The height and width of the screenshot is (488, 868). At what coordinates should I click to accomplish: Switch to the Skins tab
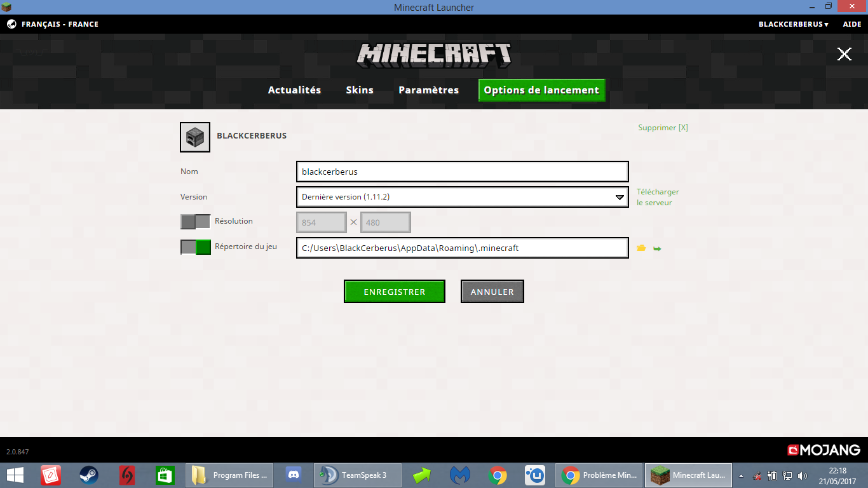tap(360, 90)
